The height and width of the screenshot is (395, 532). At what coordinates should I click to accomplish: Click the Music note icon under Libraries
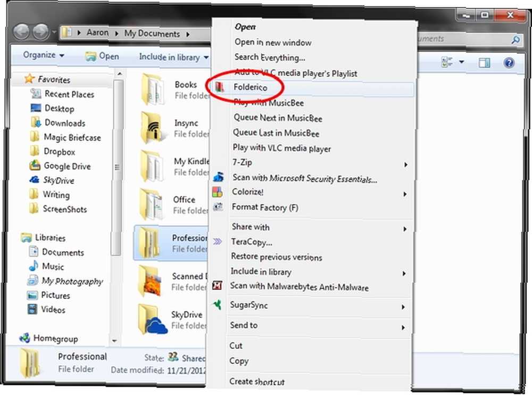coord(33,266)
